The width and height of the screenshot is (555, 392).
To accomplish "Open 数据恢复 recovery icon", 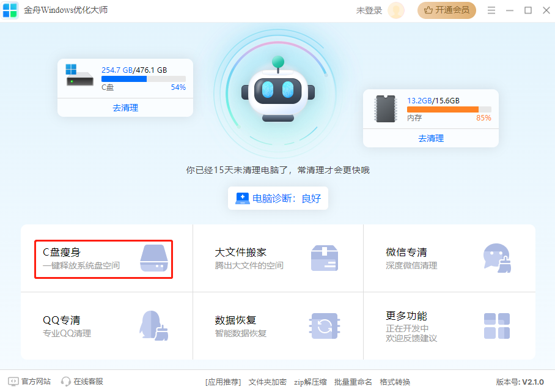I will (x=324, y=326).
